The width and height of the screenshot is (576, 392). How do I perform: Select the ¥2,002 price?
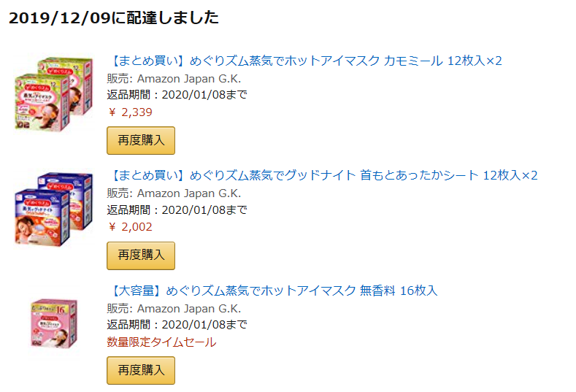click(x=130, y=227)
